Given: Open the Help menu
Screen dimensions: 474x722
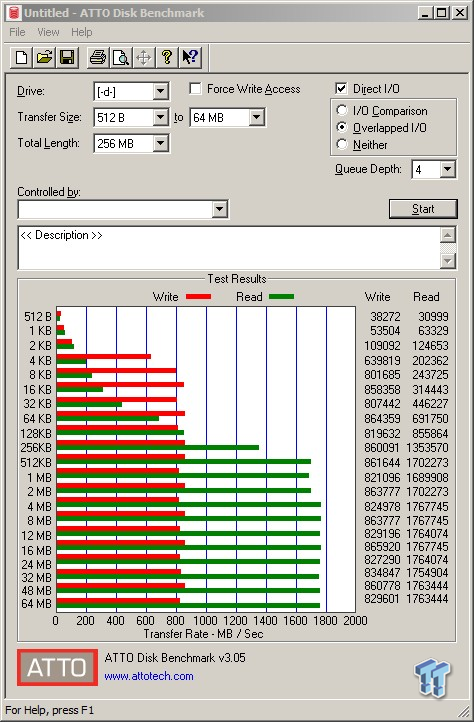Looking at the screenshot, I should click(82, 32).
